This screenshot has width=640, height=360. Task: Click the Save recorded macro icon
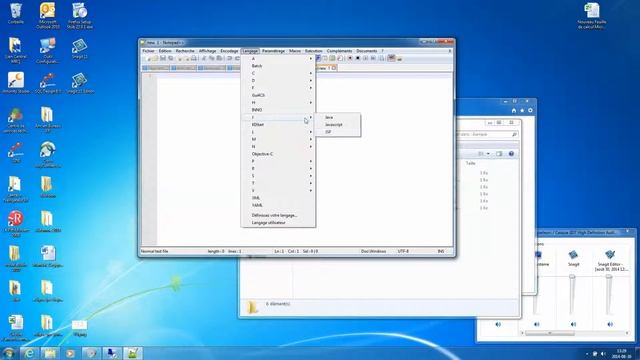click(381, 59)
